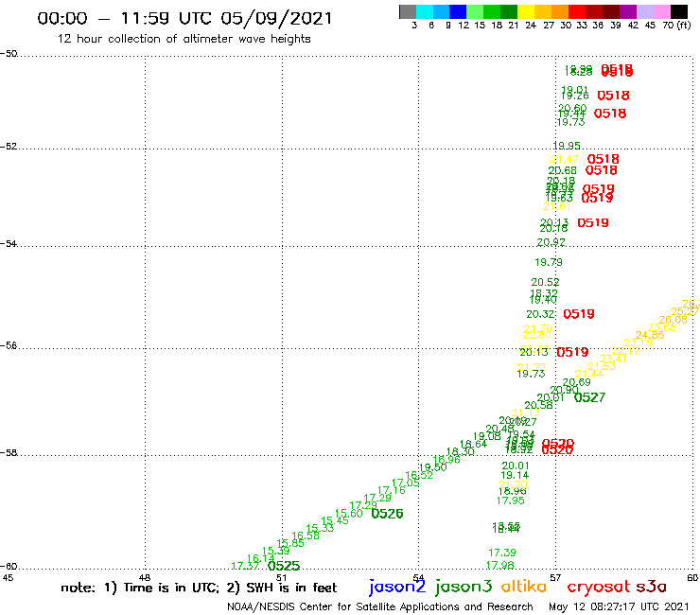Click the longitude axis label '48'

pyautogui.click(x=145, y=578)
